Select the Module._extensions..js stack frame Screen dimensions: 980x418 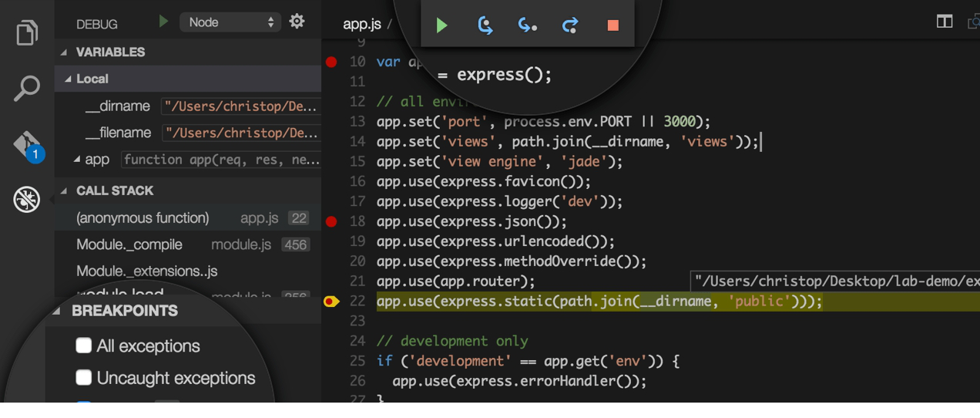coord(188,271)
